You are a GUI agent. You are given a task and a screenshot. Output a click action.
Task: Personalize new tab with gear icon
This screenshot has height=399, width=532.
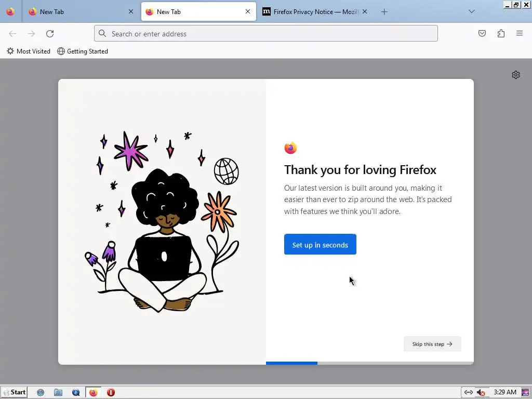pyautogui.click(x=516, y=75)
